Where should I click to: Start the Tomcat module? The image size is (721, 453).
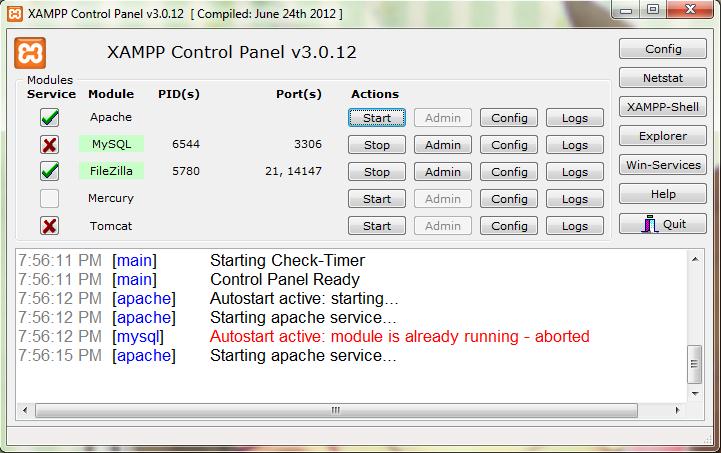(377, 226)
